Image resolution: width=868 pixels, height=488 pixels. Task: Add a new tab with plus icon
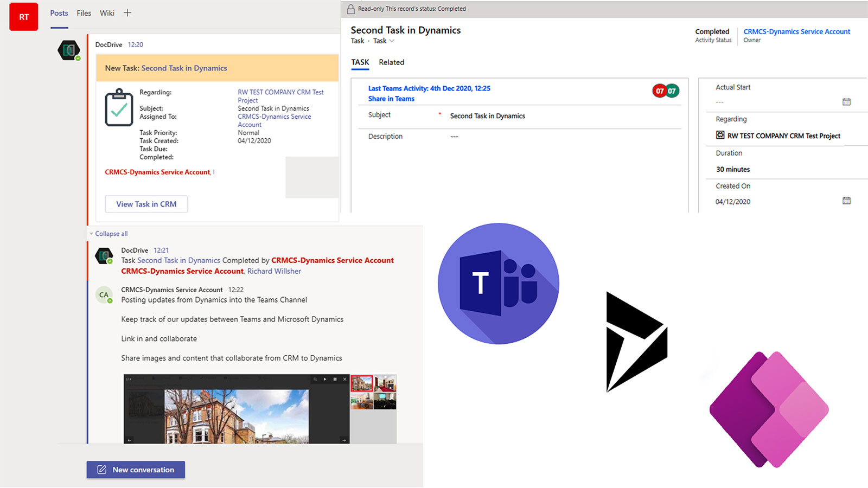tap(127, 13)
